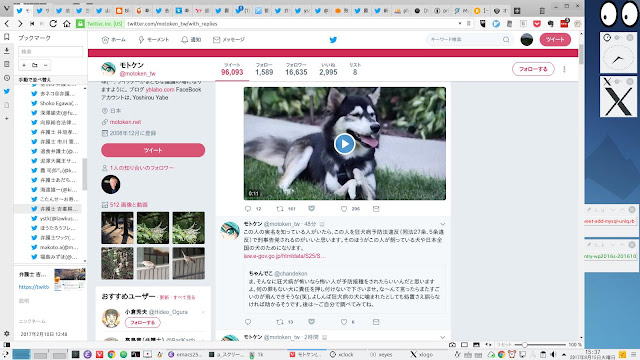Expand caret menu on the 48分 tweet

pos(442,224)
